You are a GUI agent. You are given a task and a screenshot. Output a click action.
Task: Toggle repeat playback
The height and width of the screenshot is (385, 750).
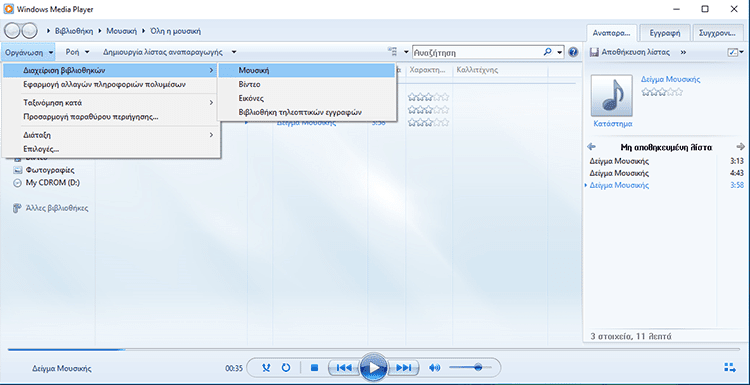[x=286, y=368]
